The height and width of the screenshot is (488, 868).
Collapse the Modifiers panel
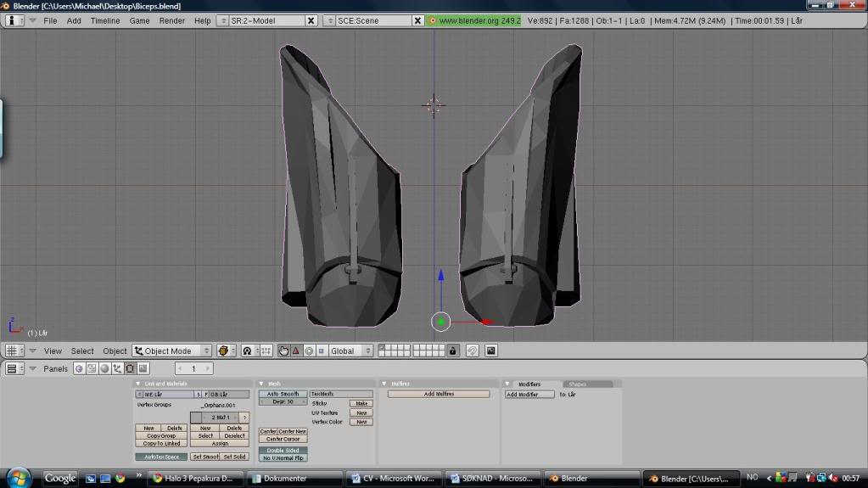pyautogui.click(x=507, y=384)
